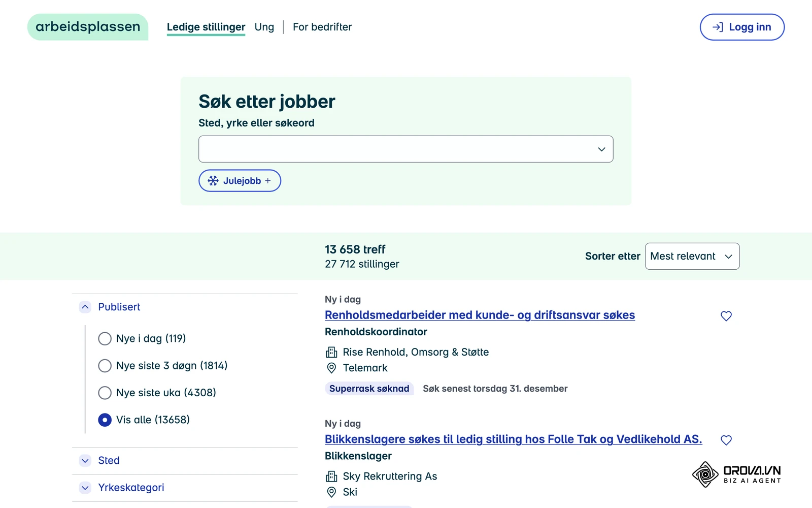Open the Renholdsmedarbeider med kunde- og driftsansvar listing
The image size is (812, 508).
coord(480,315)
